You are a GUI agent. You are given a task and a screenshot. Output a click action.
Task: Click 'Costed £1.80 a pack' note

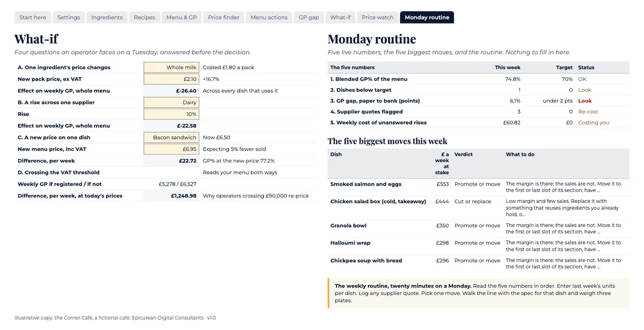coord(229,68)
